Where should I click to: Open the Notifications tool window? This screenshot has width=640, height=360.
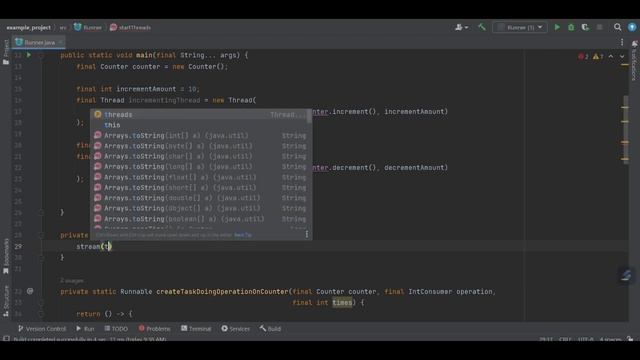634,61
